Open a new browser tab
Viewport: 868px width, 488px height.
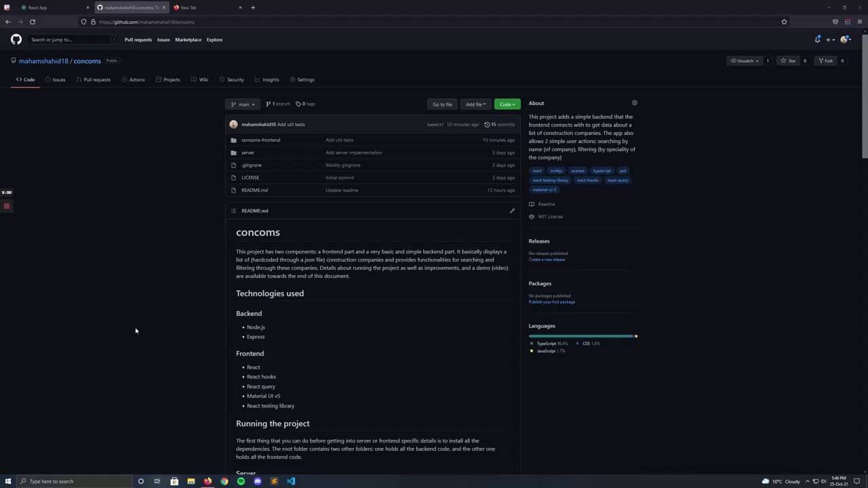coord(253,7)
